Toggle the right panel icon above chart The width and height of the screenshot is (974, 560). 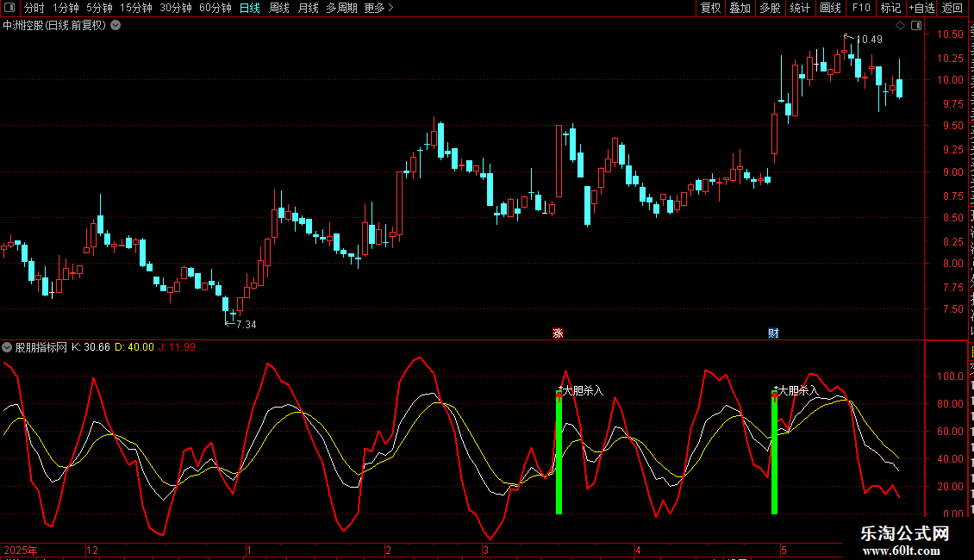[916, 26]
